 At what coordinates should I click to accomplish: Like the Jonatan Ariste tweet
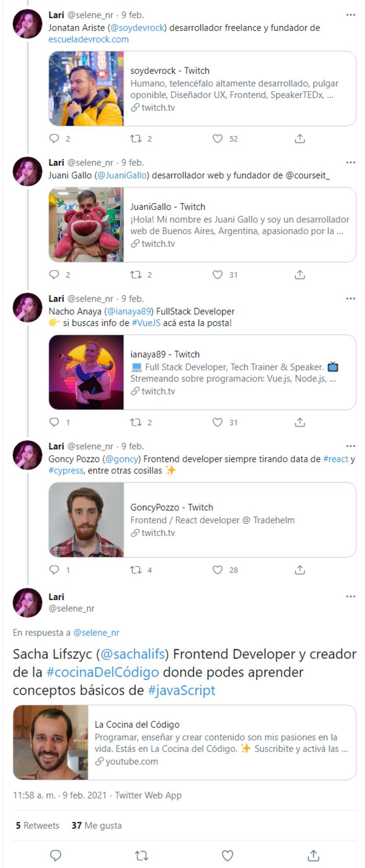point(218,139)
